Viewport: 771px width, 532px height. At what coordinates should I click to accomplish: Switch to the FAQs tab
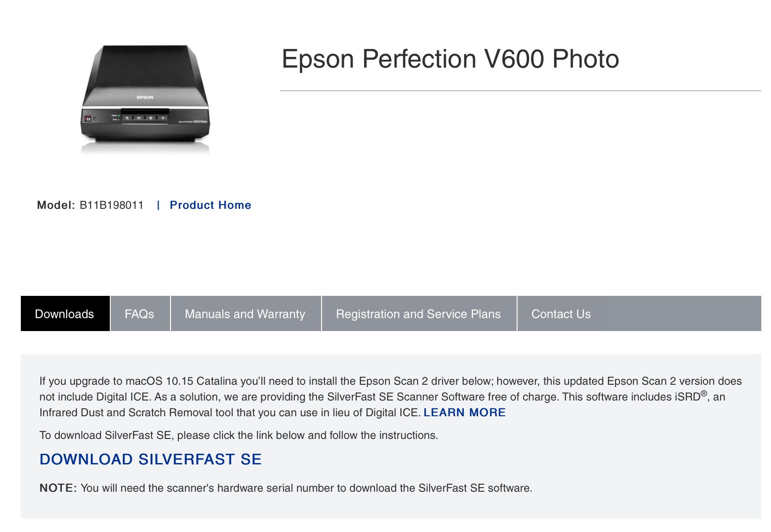coord(139,314)
